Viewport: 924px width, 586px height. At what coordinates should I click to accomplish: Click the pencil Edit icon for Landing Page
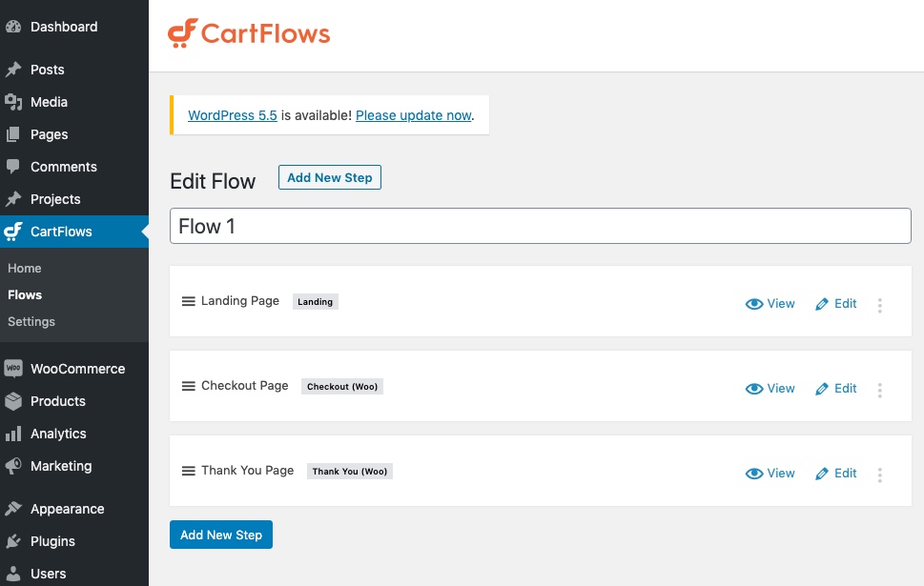click(x=822, y=304)
